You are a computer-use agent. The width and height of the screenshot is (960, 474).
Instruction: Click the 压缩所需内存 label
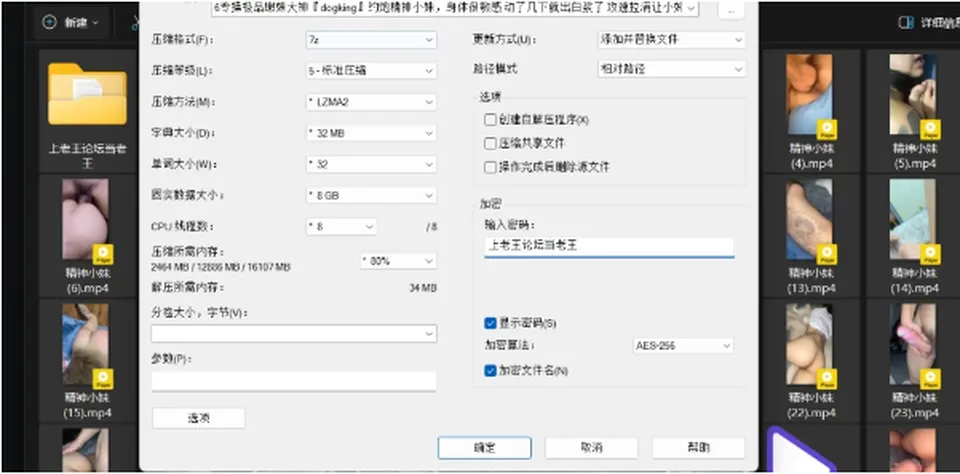coord(188,252)
